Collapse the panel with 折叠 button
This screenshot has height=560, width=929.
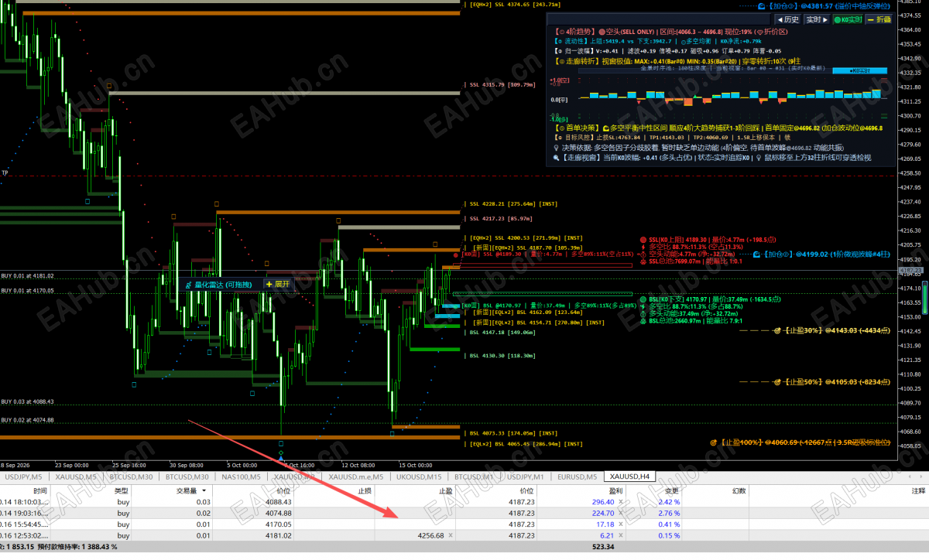coord(879,19)
